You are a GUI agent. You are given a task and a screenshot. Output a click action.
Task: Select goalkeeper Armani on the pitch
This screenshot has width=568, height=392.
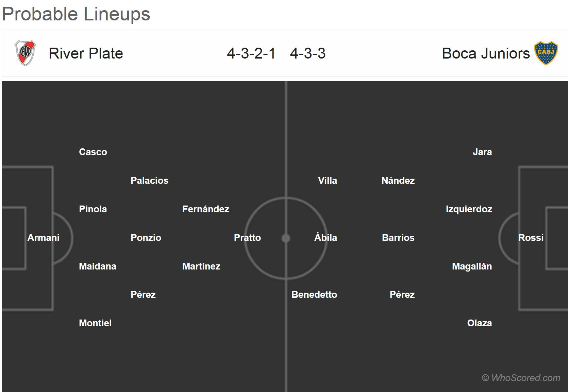coord(43,238)
